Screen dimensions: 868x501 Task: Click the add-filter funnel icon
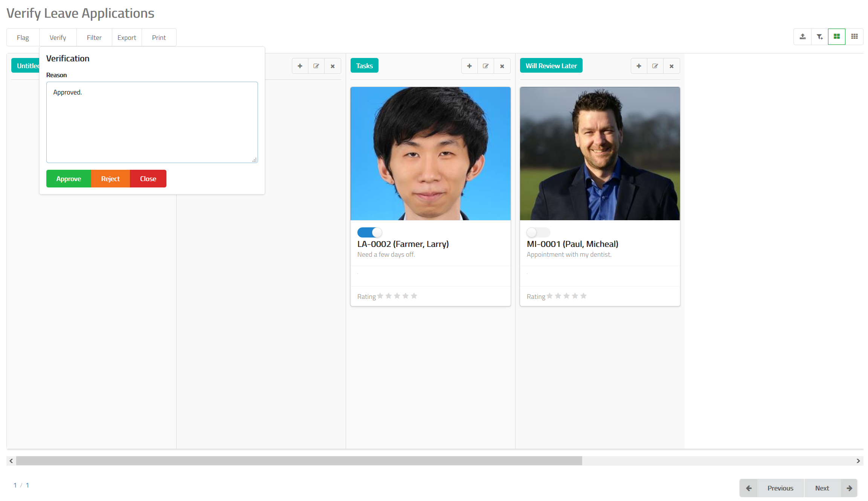[819, 37]
